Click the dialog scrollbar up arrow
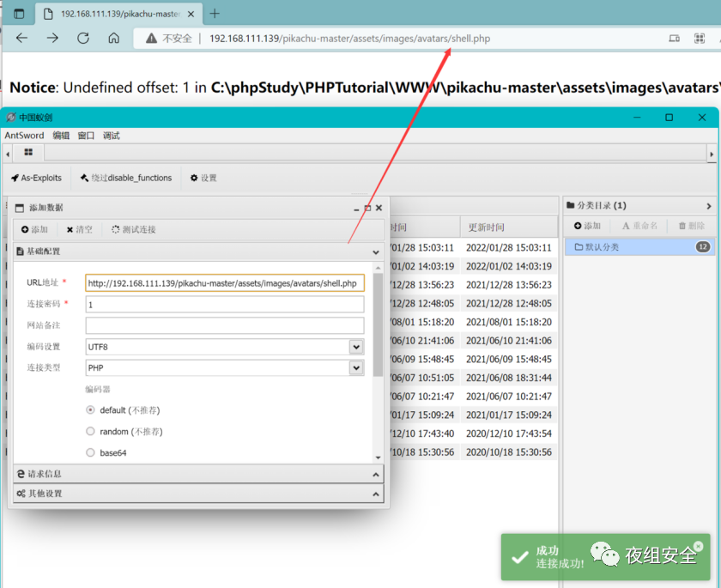This screenshot has height=588, width=721. click(378, 268)
